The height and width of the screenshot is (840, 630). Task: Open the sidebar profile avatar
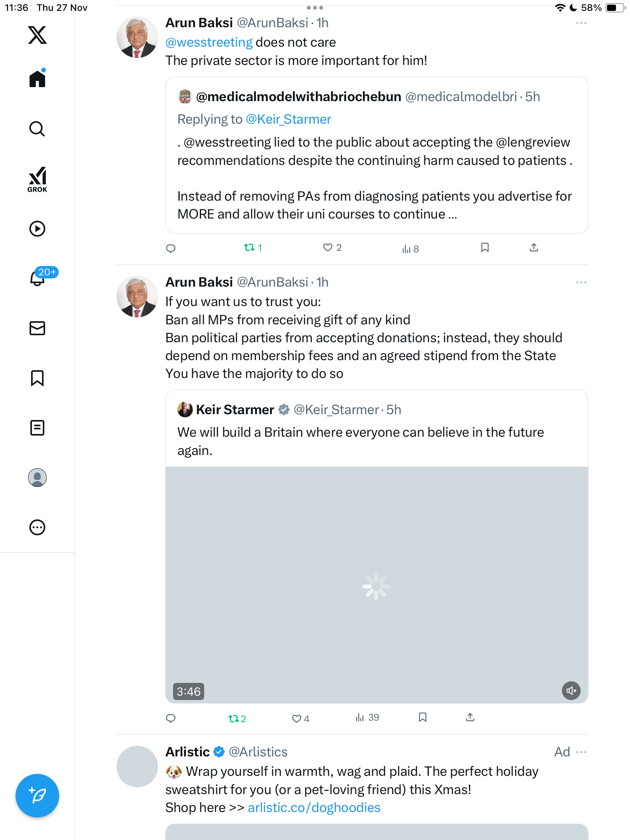37,478
